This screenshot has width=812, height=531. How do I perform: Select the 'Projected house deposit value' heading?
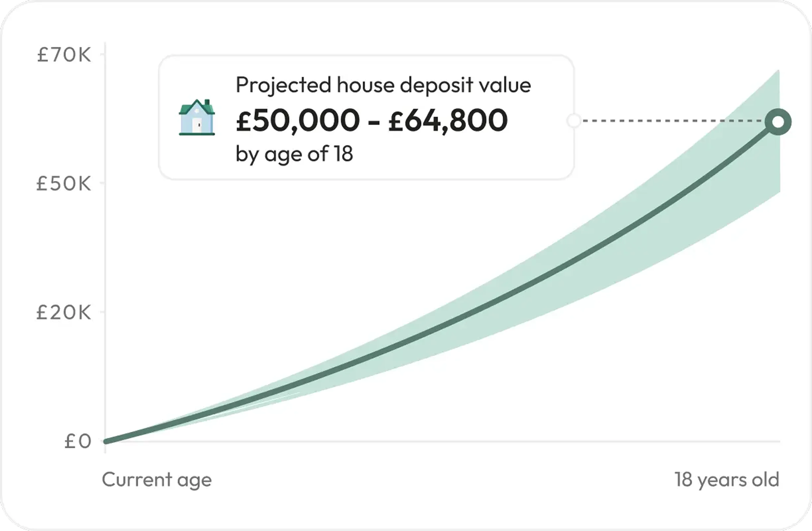click(x=383, y=85)
